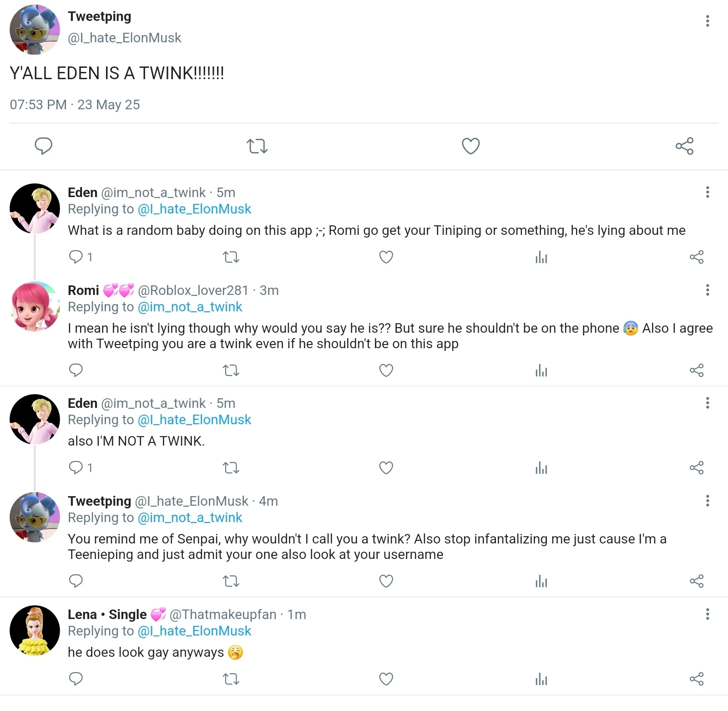Reply to Eden's "random baby" tweet
728x711 pixels.
76,257
